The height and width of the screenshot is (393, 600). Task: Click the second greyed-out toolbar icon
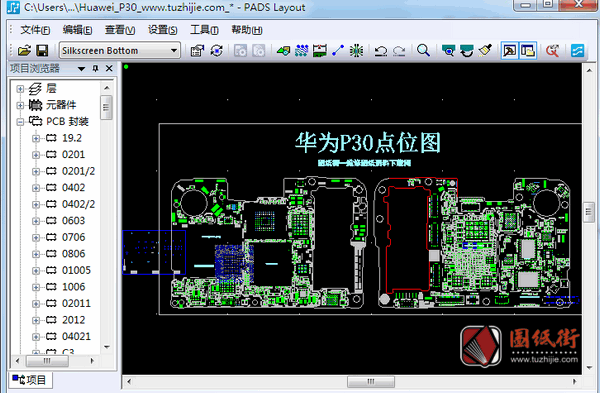[259, 51]
